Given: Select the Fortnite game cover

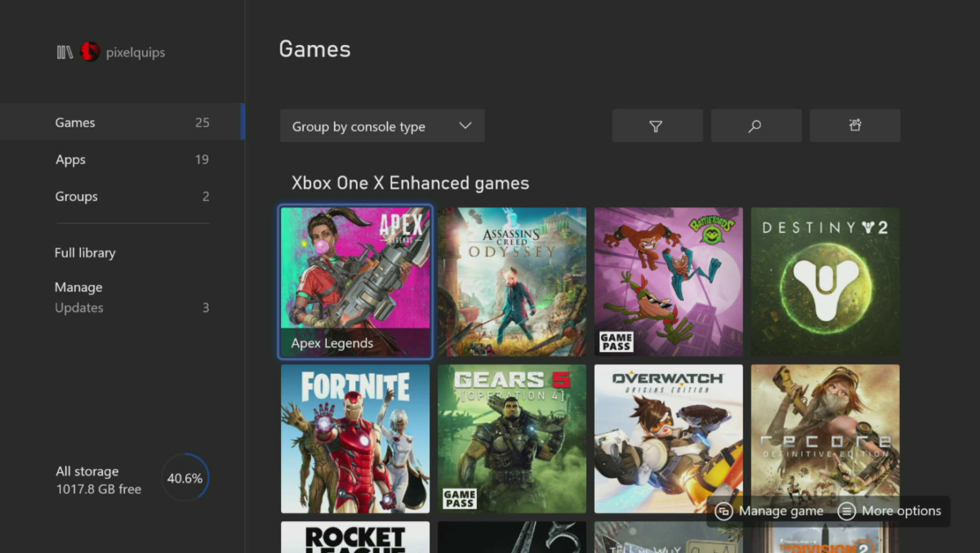Looking at the screenshot, I should click(x=355, y=439).
